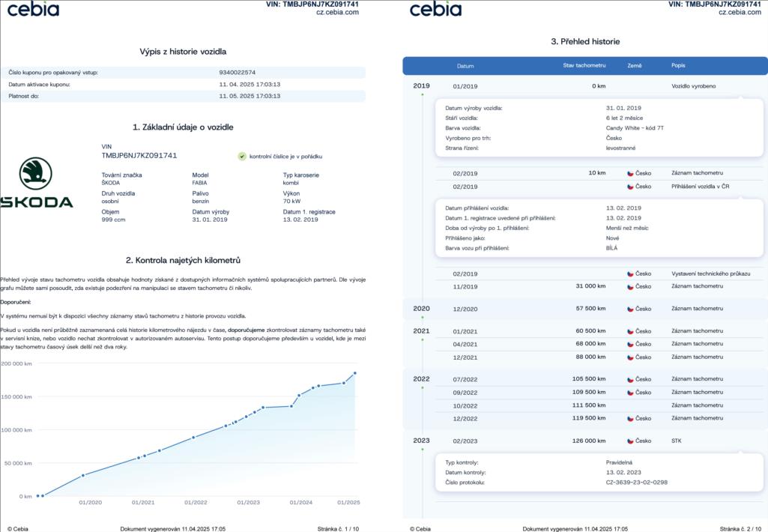Viewport: 768px width, 532px height.
Task: Click the power value 70 kW
Action: 291,202
